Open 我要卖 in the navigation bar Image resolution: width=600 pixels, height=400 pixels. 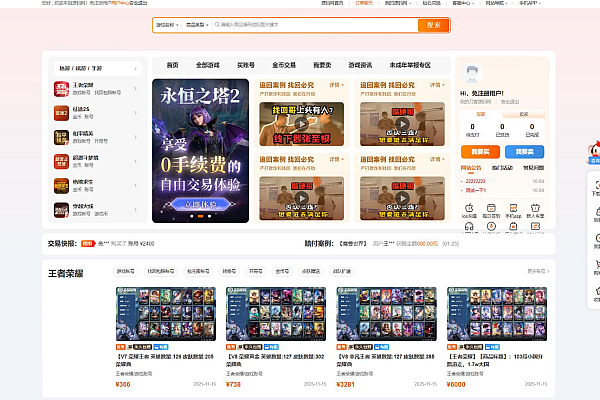(x=322, y=65)
